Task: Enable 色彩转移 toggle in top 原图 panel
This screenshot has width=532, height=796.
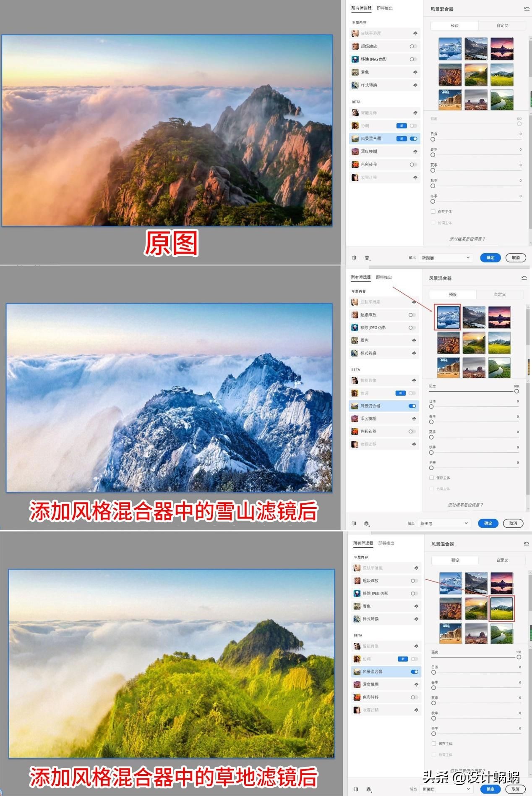Action: click(x=413, y=165)
